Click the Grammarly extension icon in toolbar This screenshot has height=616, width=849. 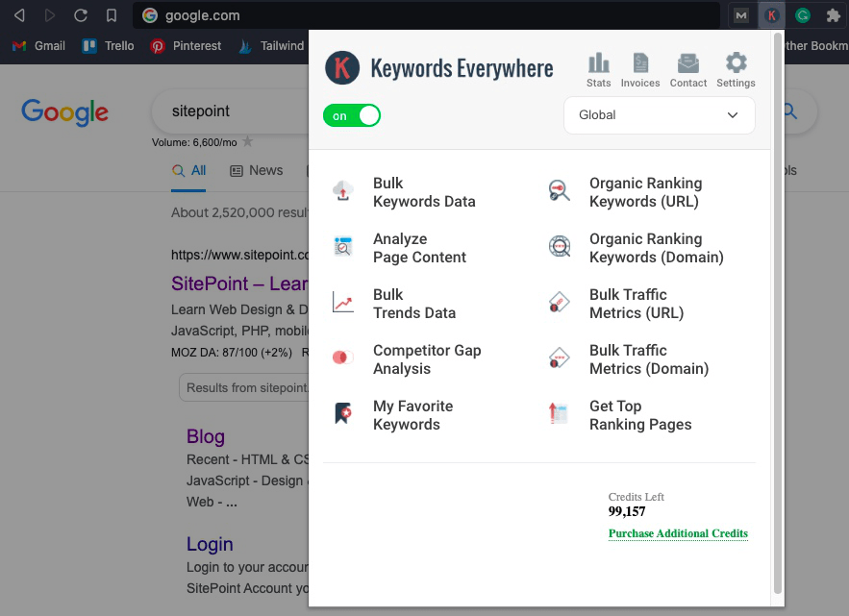point(803,15)
